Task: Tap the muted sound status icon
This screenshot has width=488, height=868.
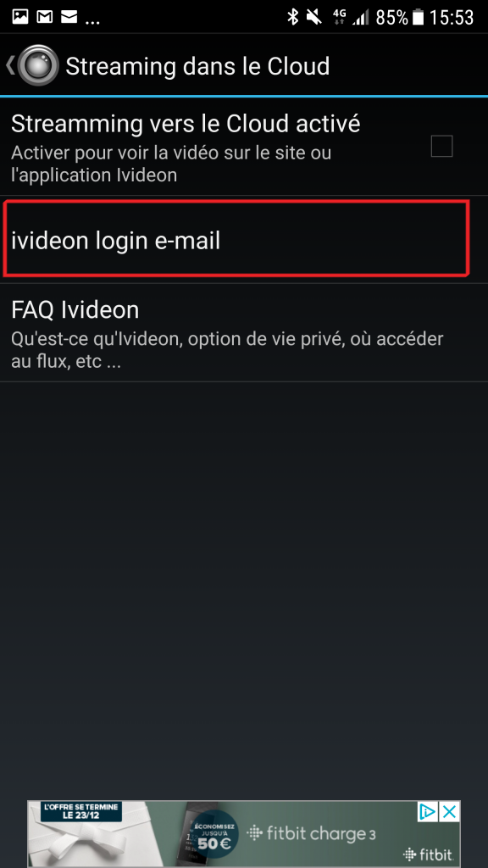Action: (x=314, y=17)
